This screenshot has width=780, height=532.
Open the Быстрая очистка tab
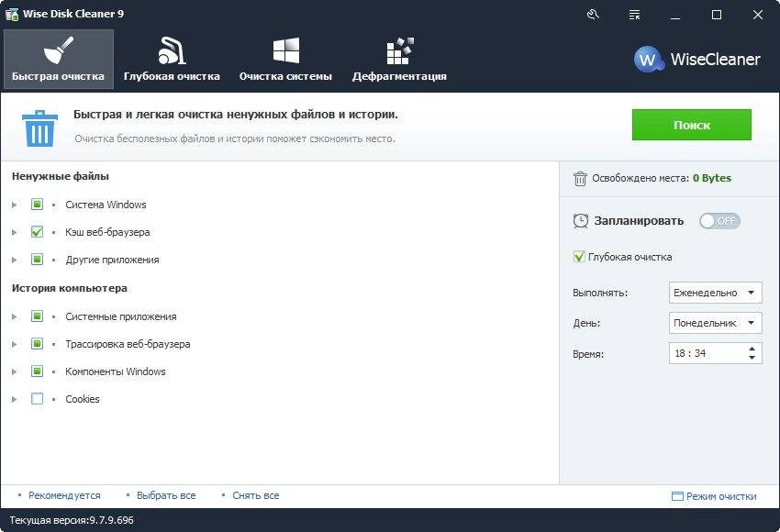pyautogui.click(x=58, y=60)
